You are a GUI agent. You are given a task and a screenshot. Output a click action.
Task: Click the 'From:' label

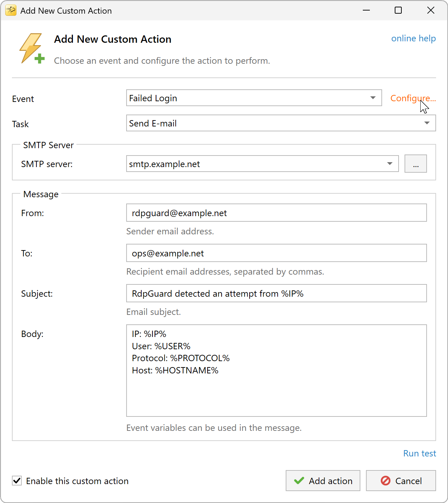[x=33, y=213]
